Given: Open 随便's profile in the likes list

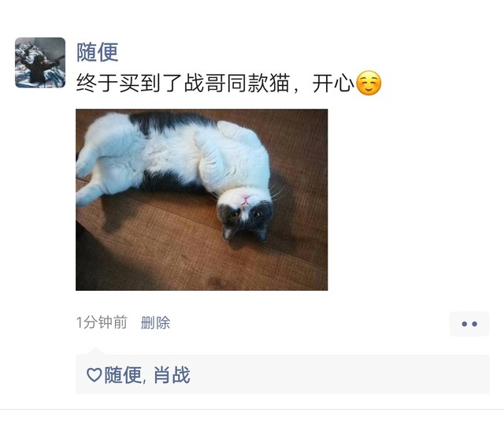Looking at the screenshot, I should [x=123, y=375].
